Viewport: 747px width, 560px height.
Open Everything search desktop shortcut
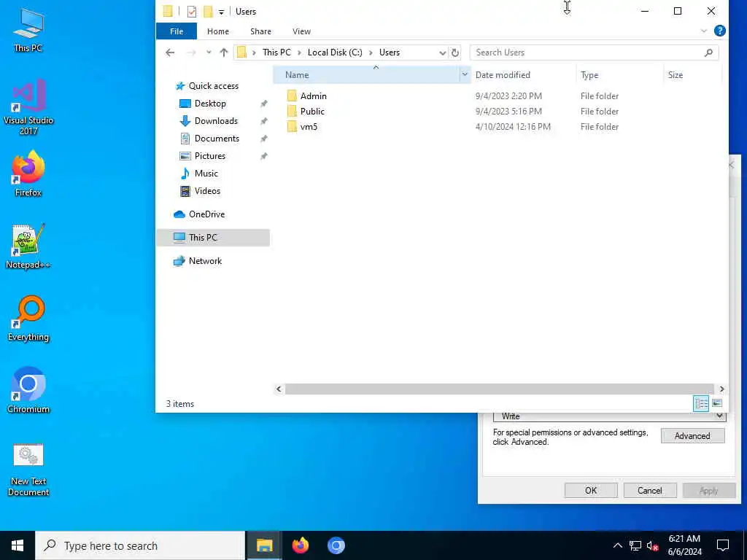pos(28,319)
